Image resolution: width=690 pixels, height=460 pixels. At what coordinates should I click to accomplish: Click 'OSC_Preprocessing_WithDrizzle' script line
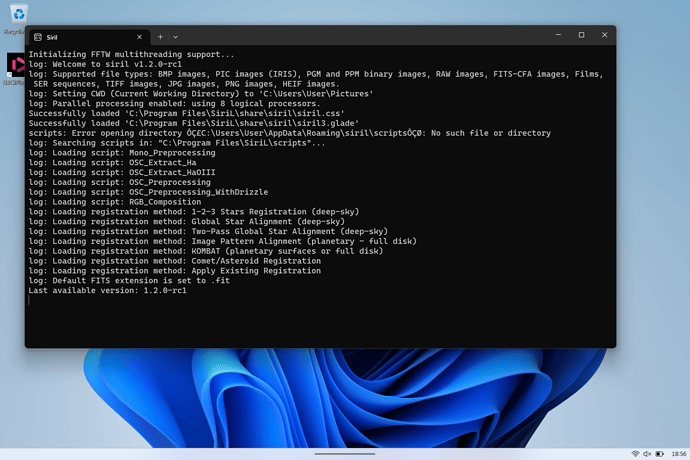[x=148, y=192]
